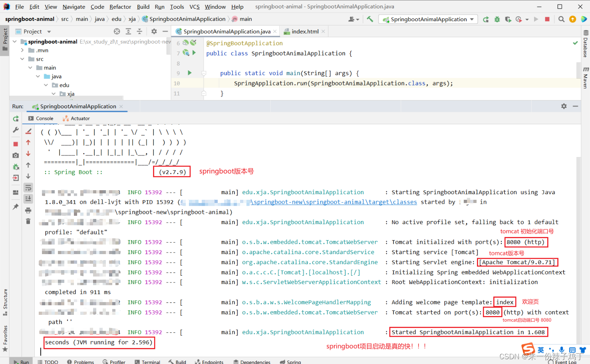
Task: Click Collapse All in the Project panel
Action: click(x=139, y=31)
